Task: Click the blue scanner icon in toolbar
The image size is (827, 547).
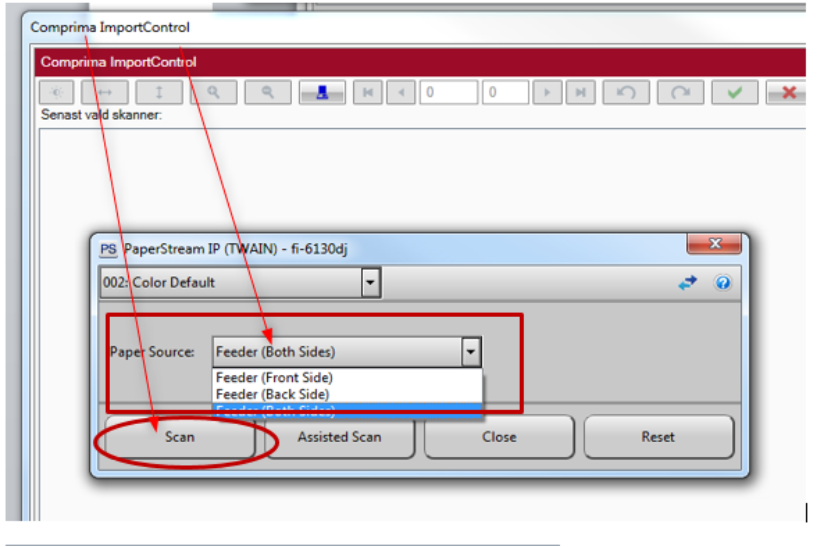Action: (x=323, y=92)
